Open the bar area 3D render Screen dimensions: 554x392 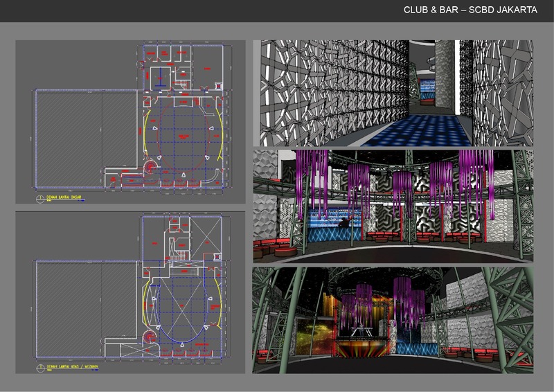coord(393,205)
